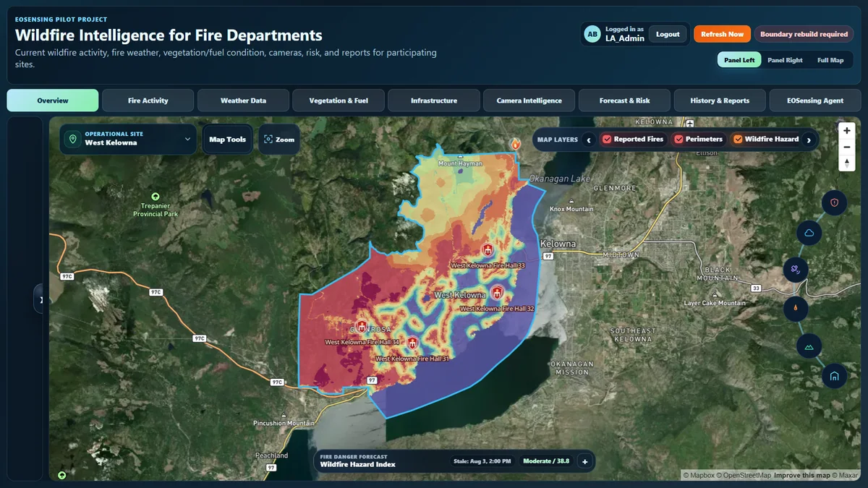This screenshot has height=488, width=868.
Task: Click the Mount Hayman map label
Action: (460, 163)
